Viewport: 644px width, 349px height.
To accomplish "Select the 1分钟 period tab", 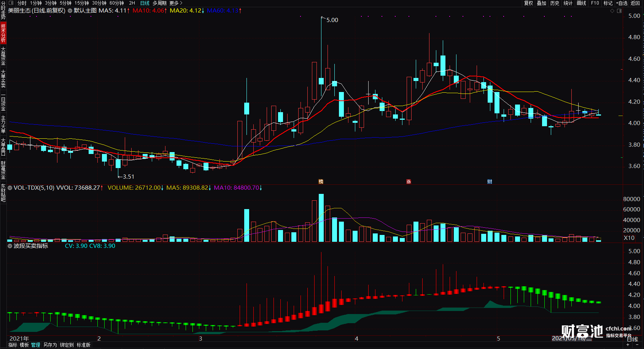I will [x=36, y=3].
